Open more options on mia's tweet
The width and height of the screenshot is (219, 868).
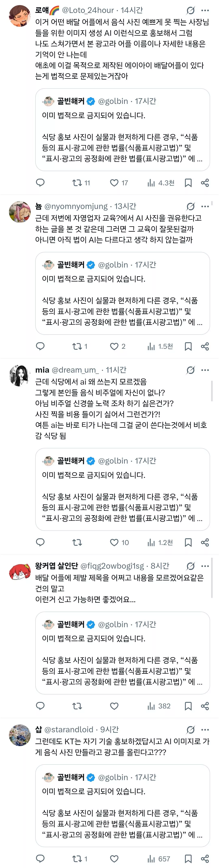(205, 370)
